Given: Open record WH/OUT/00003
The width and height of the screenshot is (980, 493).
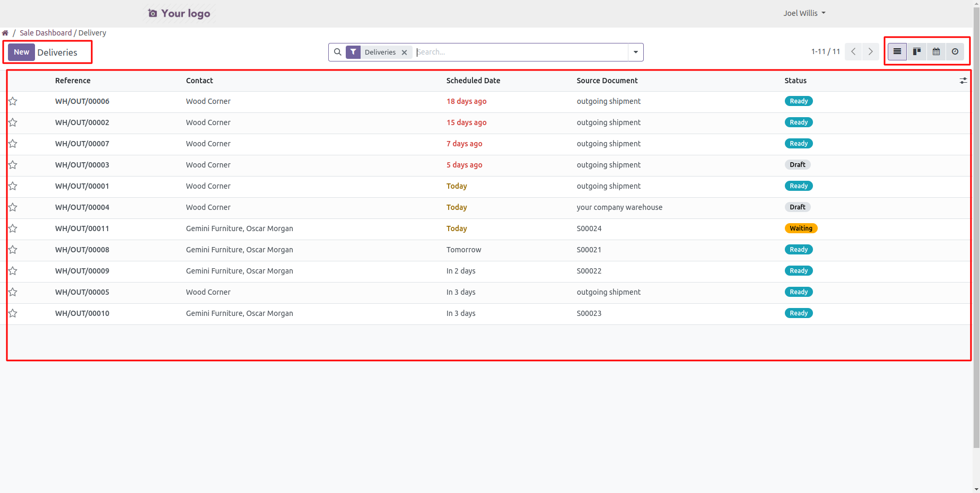Looking at the screenshot, I should (x=82, y=165).
